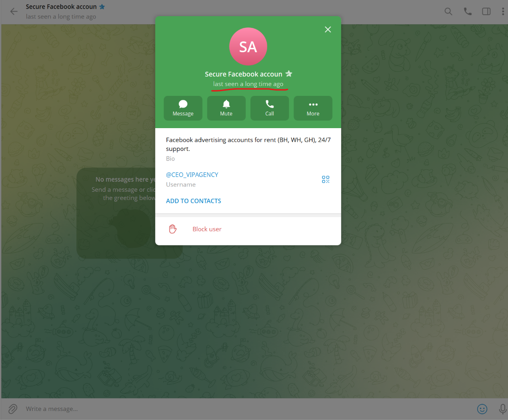Click the profile name Secure Facebook accoun
This screenshot has width=508, height=420.
pyautogui.click(x=243, y=74)
